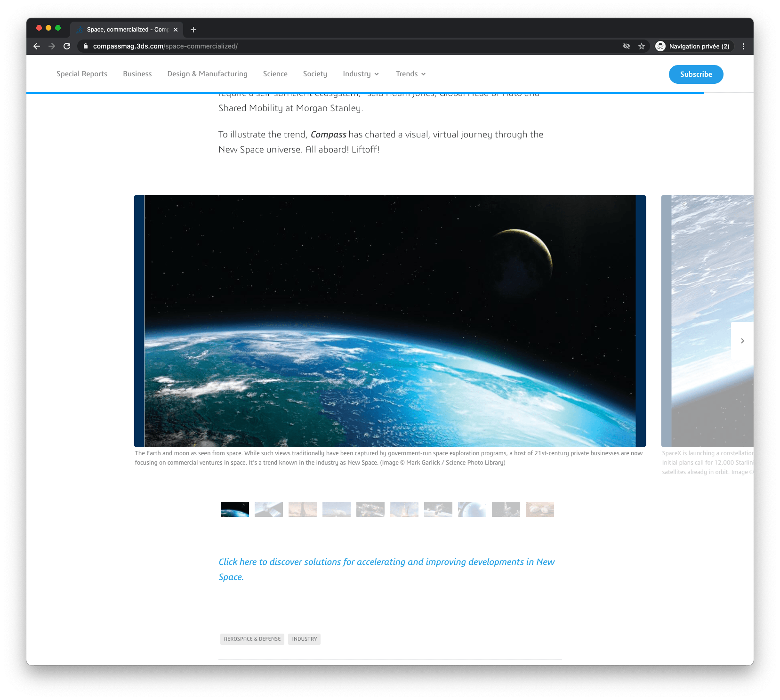Select the first Earth thumbnail
Image resolution: width=780 pixels, height=700 pixels.
235,509
